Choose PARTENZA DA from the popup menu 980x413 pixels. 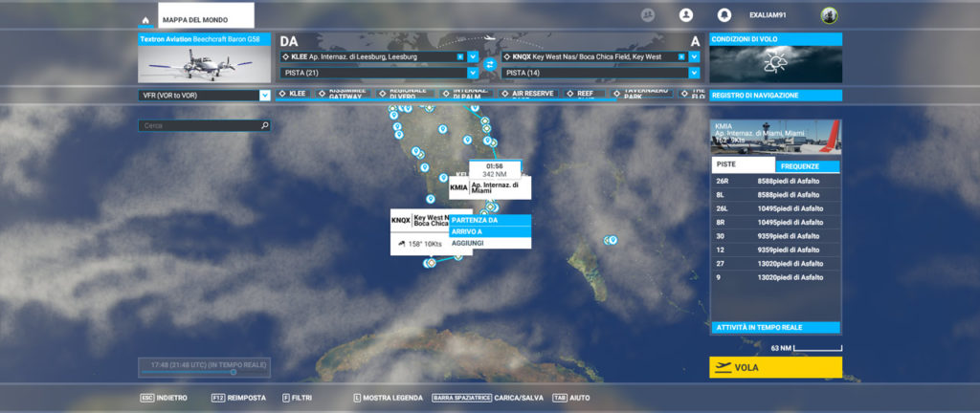[491, 220]
